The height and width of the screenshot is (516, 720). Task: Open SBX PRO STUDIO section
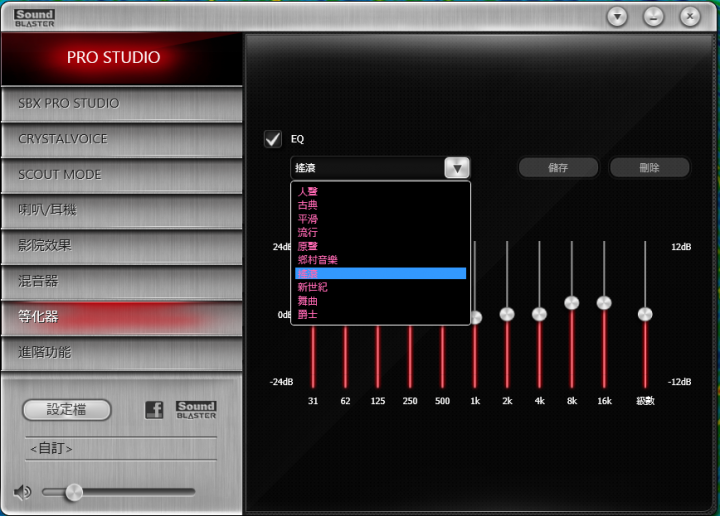pos(122,104)
